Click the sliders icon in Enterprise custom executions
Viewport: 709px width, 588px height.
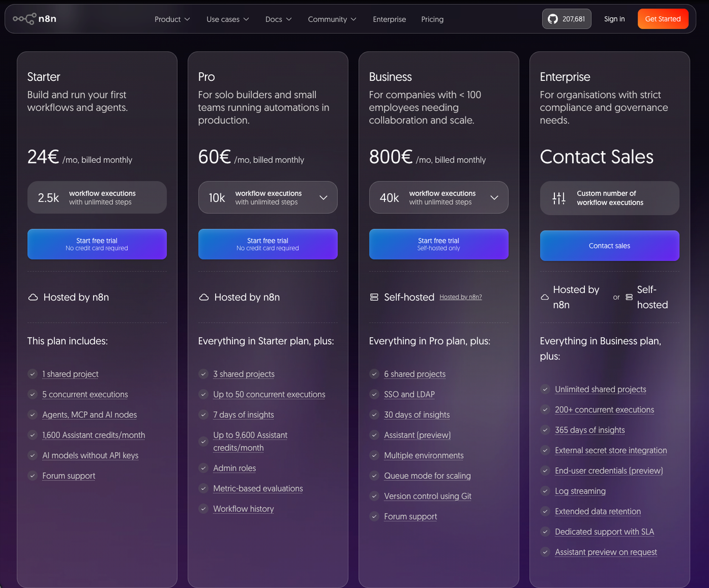click(x=559, y=198)
